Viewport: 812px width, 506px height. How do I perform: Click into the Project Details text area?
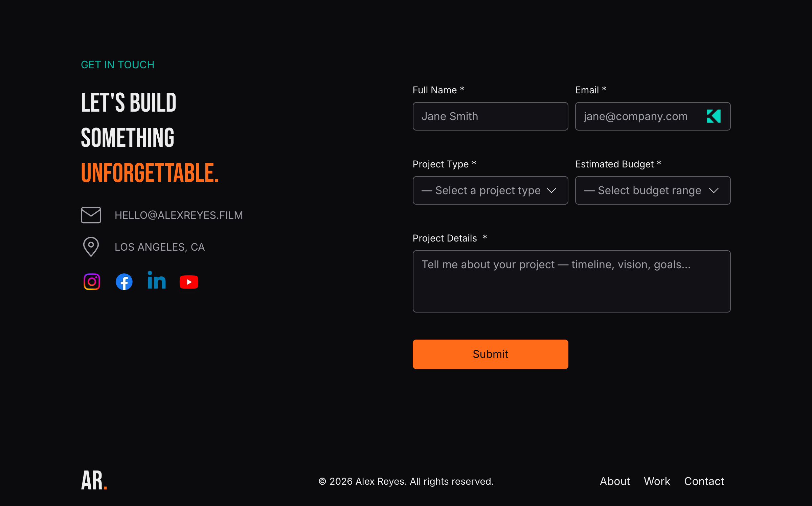click(x=571, y=281)
